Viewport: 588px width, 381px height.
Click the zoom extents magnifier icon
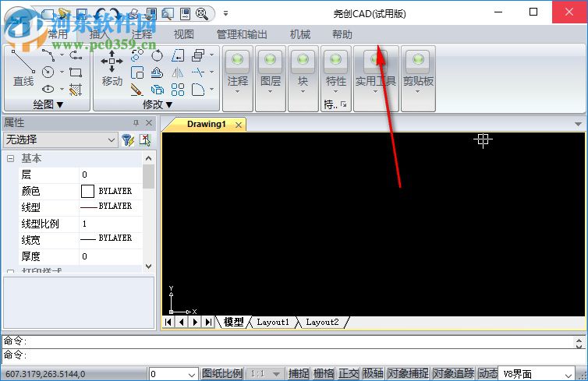(x=202, y=14)
